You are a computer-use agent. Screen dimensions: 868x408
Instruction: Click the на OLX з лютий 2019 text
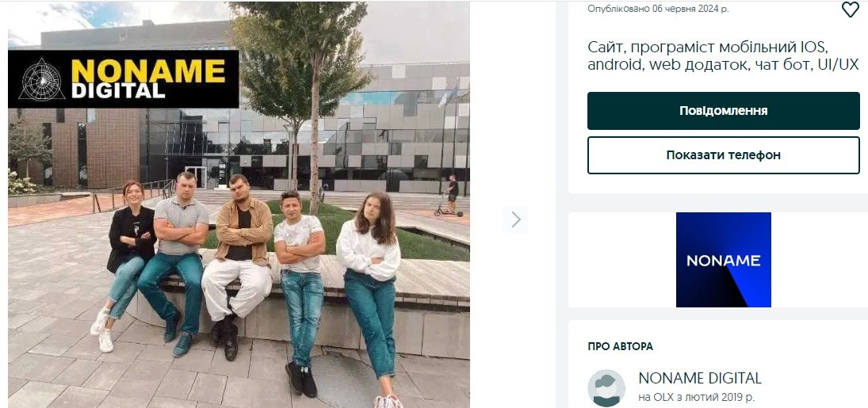coord(697,397)
